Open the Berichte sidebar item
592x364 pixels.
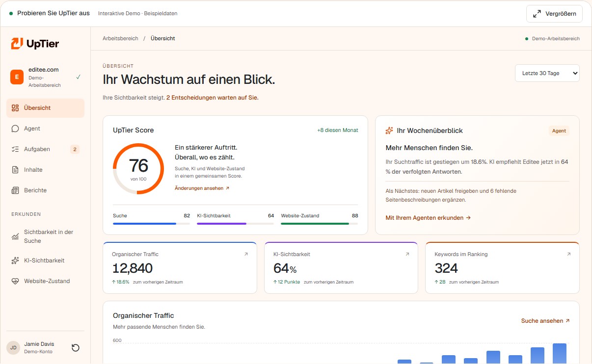[45, 190]
